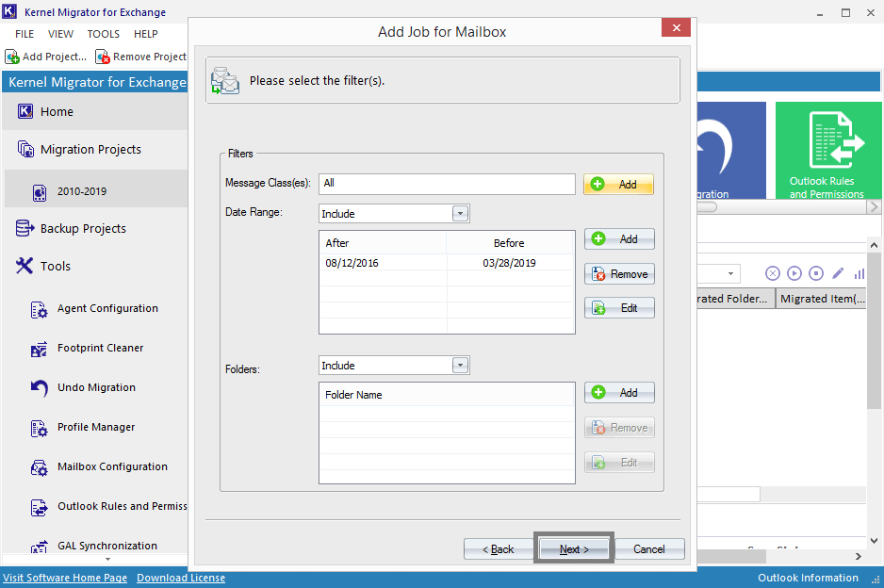
Task: Click the stop square job icon
Action: pos(816,273)
